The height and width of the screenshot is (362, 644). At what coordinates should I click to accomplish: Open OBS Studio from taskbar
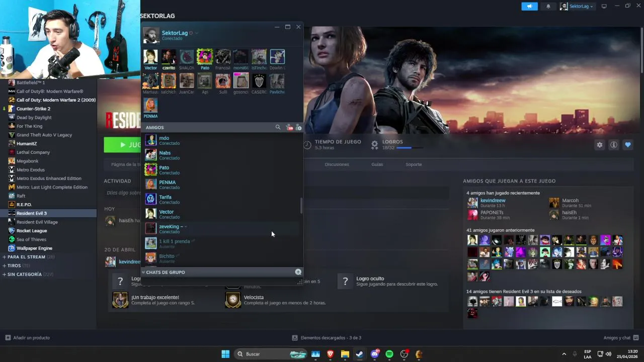click(x=404, y=354)
